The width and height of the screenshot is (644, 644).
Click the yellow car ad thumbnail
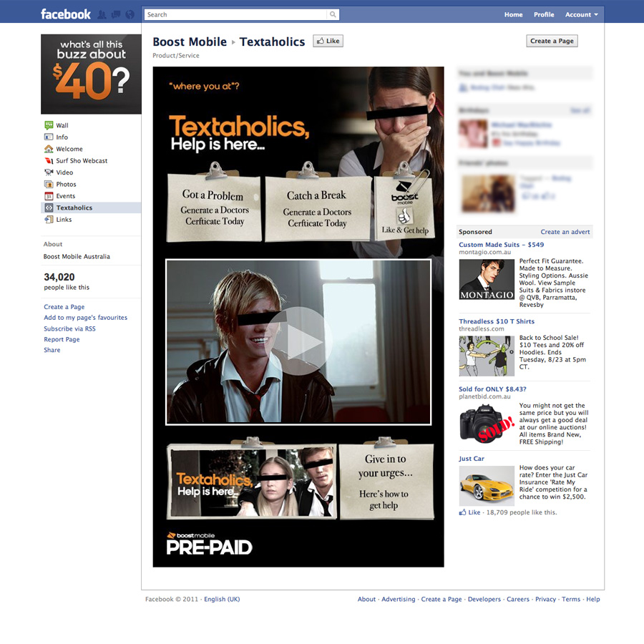[487, 485]
